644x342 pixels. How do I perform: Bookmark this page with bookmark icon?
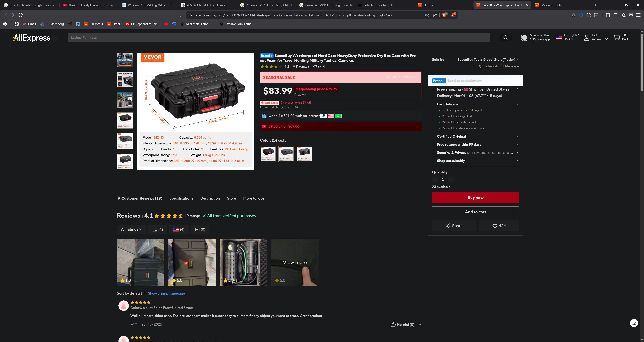coord(180,15)
